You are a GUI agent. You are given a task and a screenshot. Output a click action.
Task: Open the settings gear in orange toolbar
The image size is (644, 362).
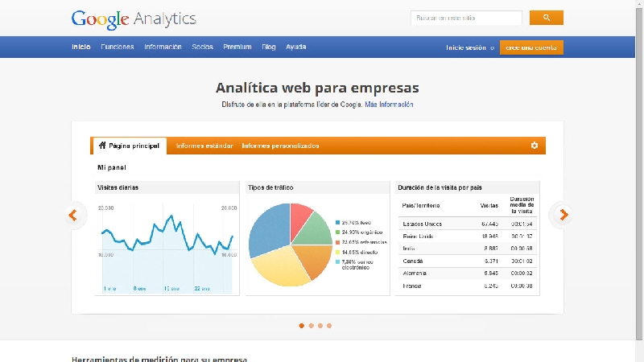click(535, 146)
